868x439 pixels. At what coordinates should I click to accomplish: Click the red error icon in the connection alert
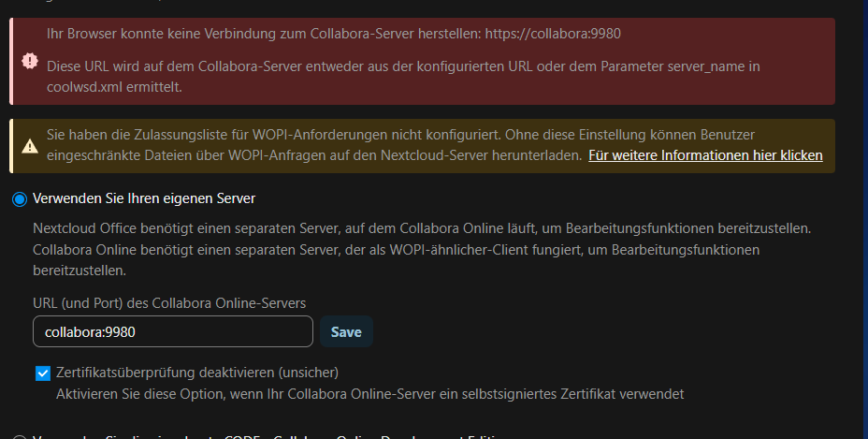point(30,61)
